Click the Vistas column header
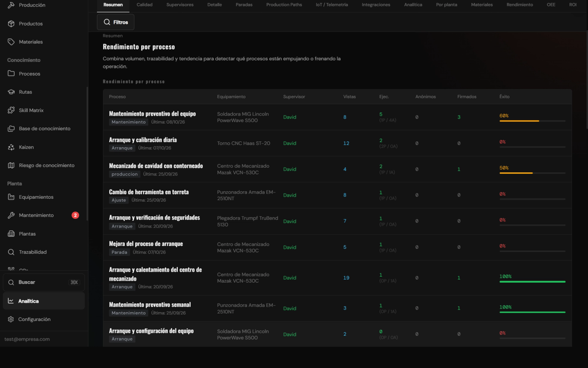 point(349,97)
